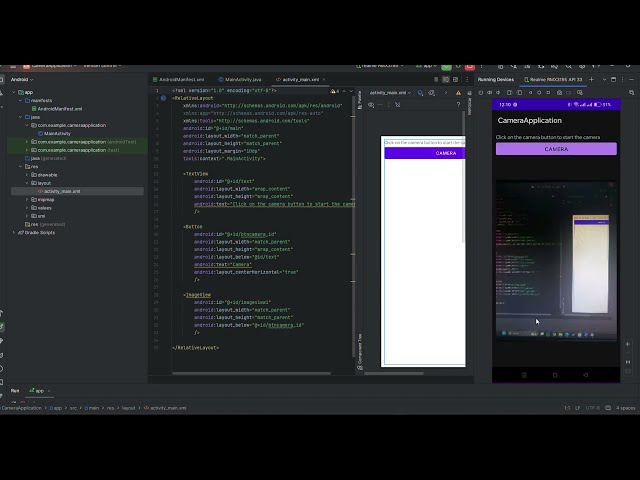Expand the drawable folder
This screenshot has height=480, width=640.
27,175
